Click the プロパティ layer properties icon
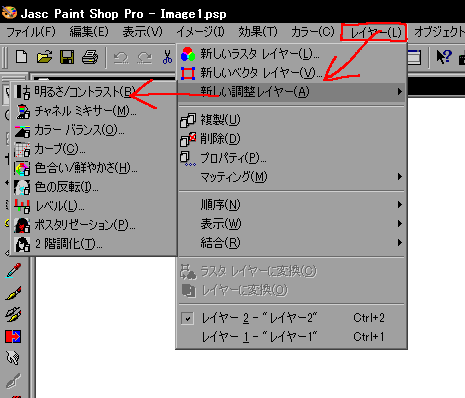 coord(188,159)
